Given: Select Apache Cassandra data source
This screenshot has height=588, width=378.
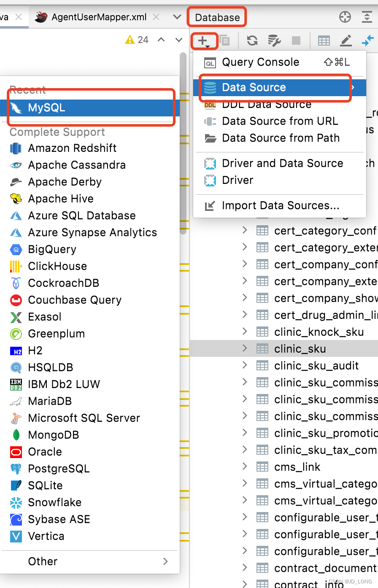Looking at the screenshot, I should 90,165.
